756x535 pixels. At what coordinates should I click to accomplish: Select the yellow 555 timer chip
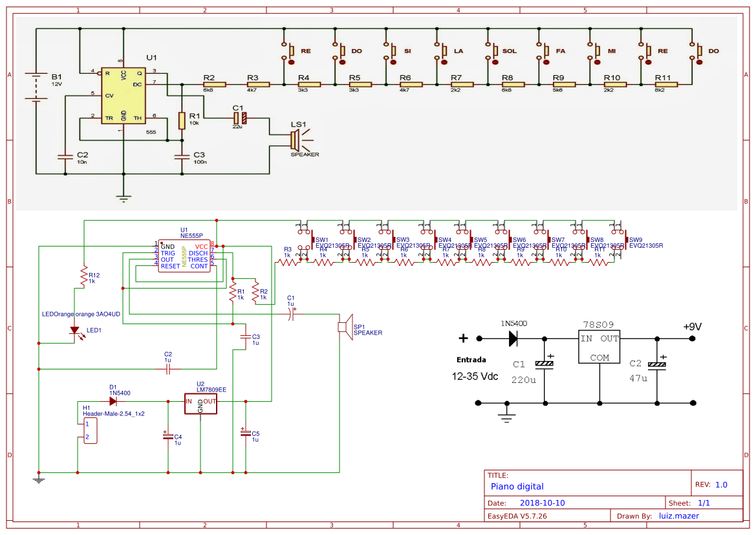click(123, 94)
